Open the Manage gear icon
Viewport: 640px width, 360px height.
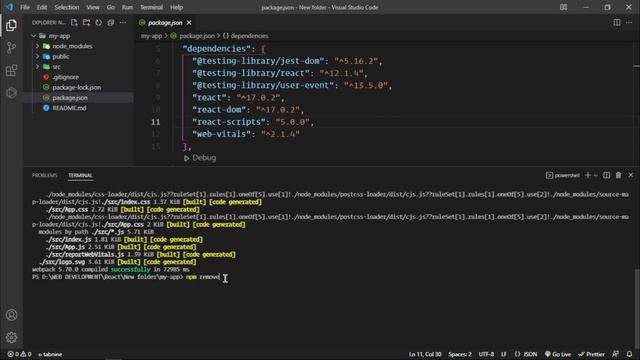[x=11, y=337]
